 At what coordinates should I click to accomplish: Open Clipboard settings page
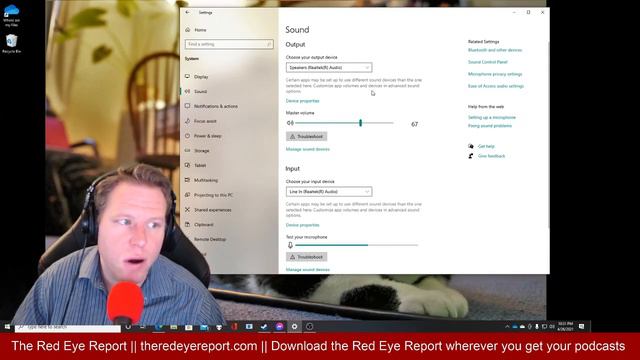click(204, 224)
